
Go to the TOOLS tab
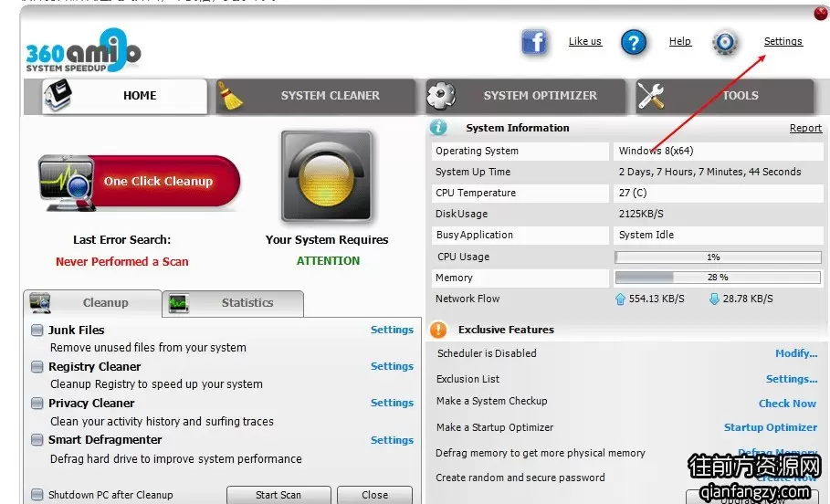[725, 97]
